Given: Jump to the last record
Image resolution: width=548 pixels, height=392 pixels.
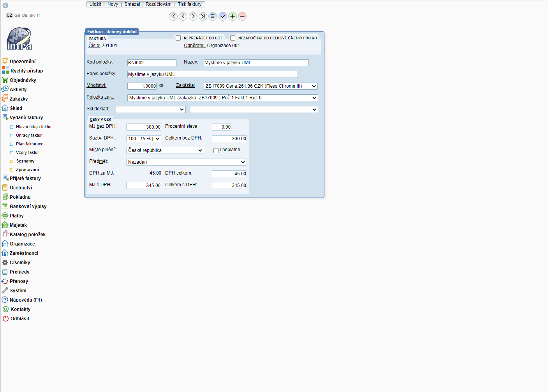Looking at the screenshot, I should click(x=203, y=16).
